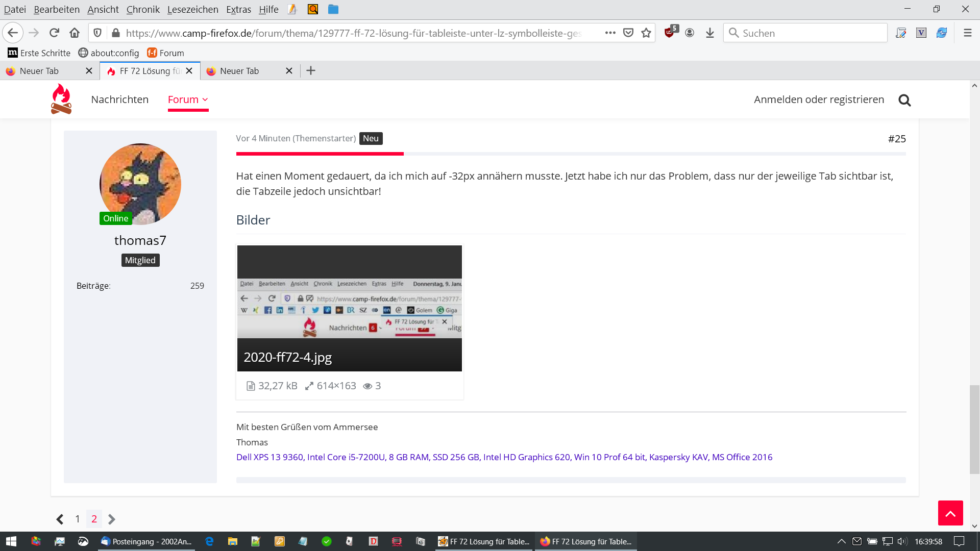This screenshot has height=551, width=980.
Task: Open site search magnifier icon
Action: [904, 101]
